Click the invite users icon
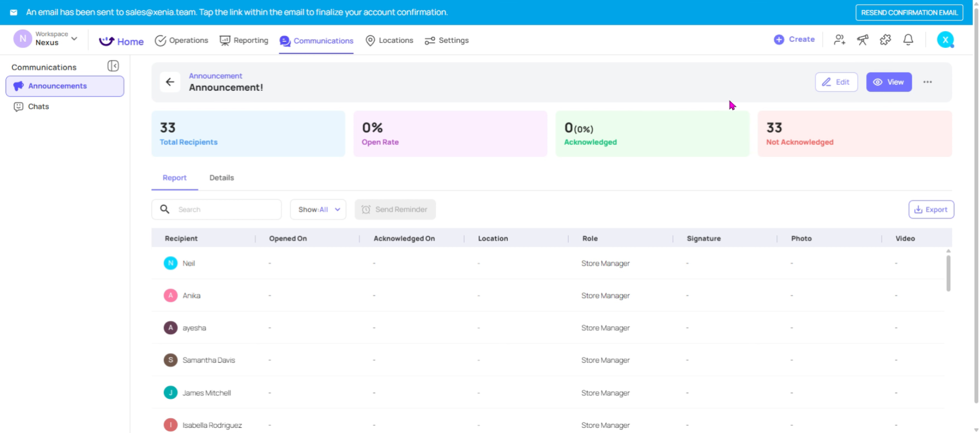 [x=839, y=40]
